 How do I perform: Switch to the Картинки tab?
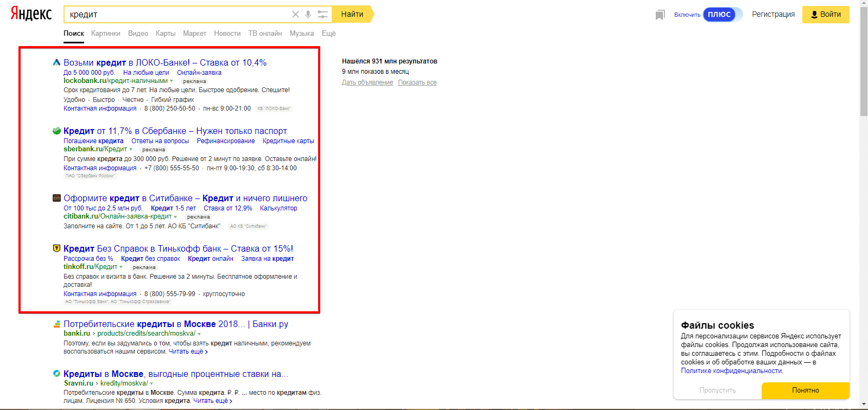105,34
